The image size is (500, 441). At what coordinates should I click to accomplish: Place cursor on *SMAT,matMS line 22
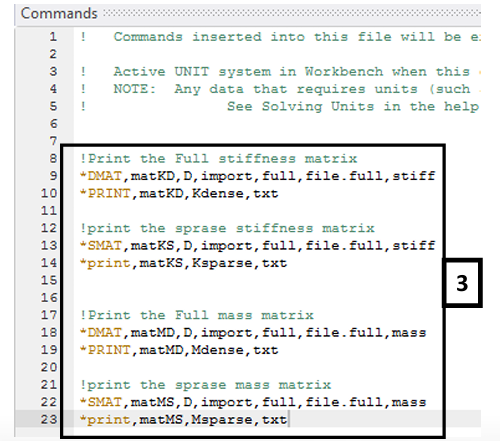pyautogui.click(x=253, y=402)
